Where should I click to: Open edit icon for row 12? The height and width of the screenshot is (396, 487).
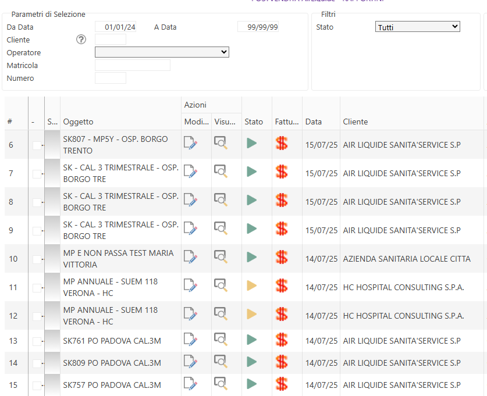[190, 314]
